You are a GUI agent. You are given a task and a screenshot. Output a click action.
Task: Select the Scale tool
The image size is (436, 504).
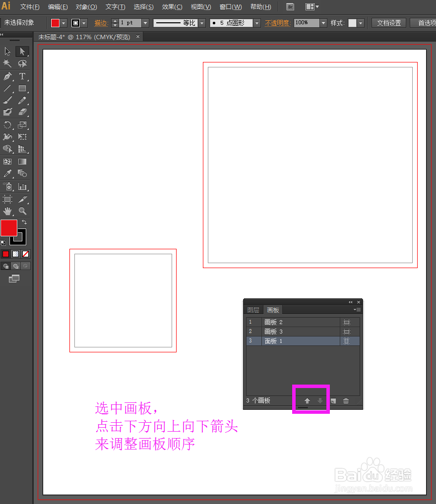[x=22, y=125]
